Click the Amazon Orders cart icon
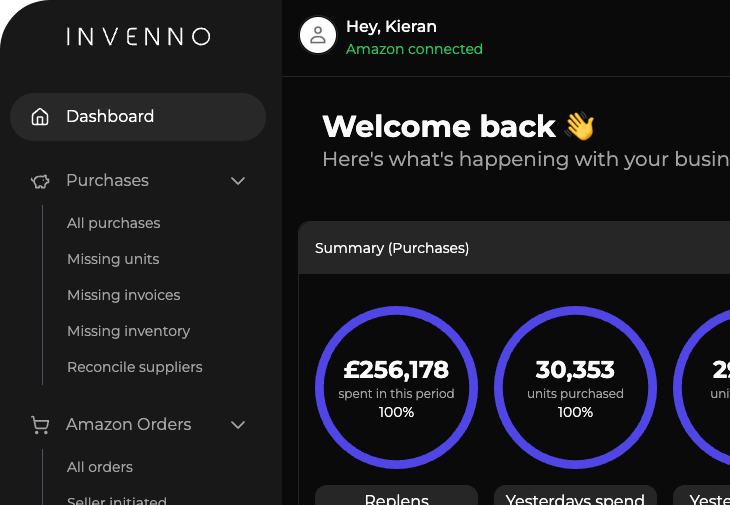 coord(40,425)
